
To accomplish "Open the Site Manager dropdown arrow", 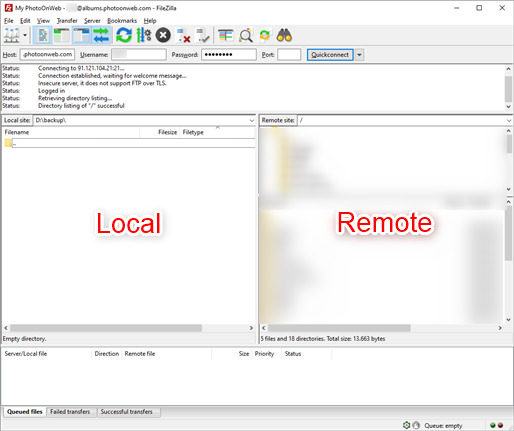I will pos(25,35).
